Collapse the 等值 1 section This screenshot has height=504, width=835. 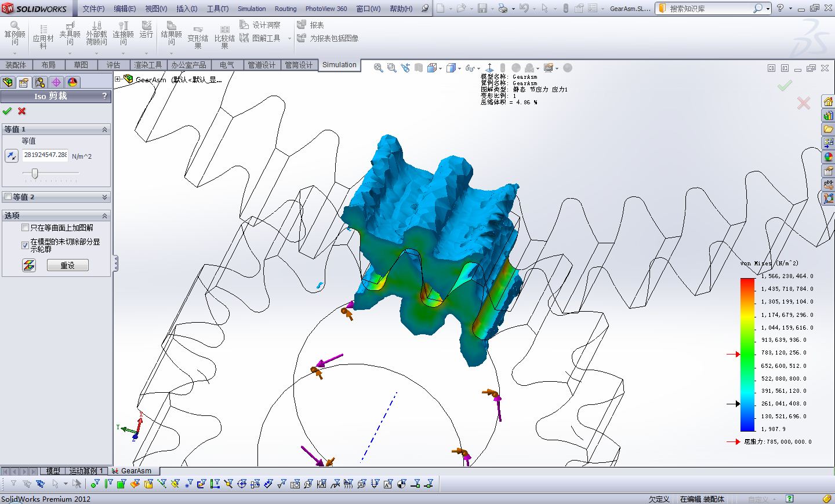click(x=105, y=129)
